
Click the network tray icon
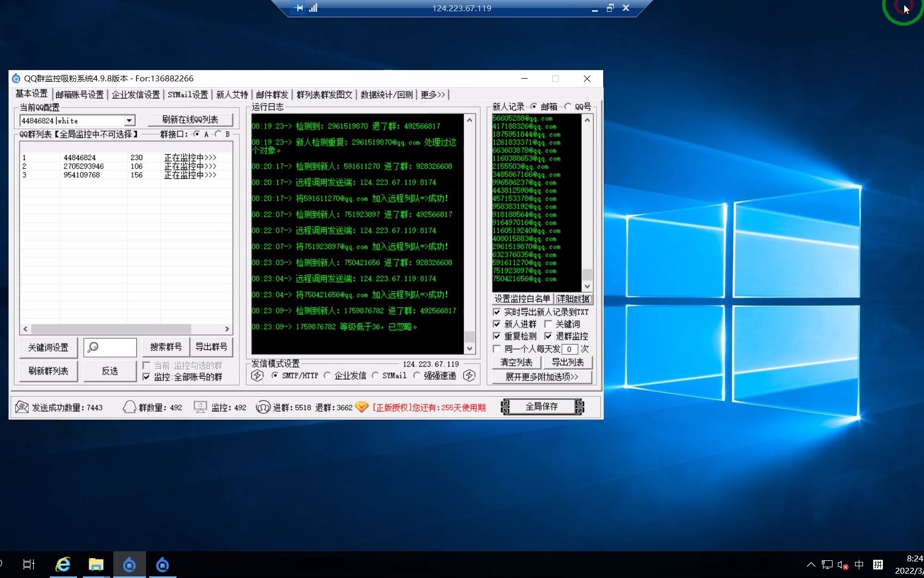click(x=827, y=565)
